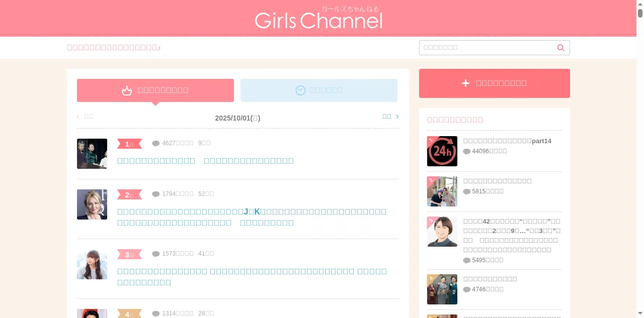The image size is (644, 318).
Task: Click the plus create topic button
Action: click(x=495, y=83)
